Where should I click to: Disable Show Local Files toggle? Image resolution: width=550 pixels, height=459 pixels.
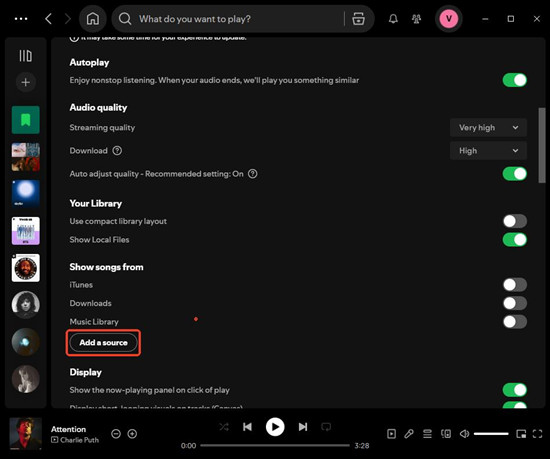[515, 240]
